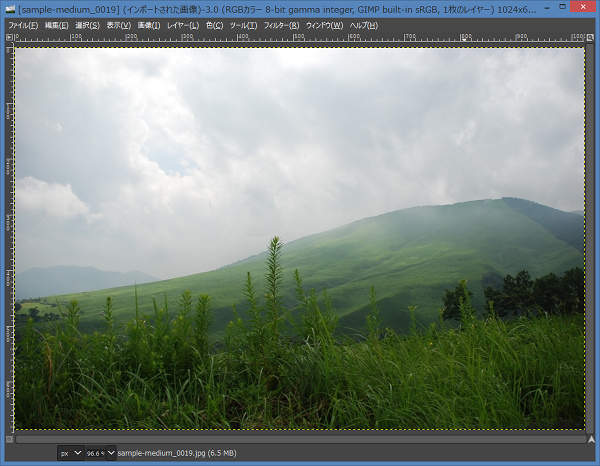Open the 表示(V) menu
600x466 pixels.
coord(119,26)
